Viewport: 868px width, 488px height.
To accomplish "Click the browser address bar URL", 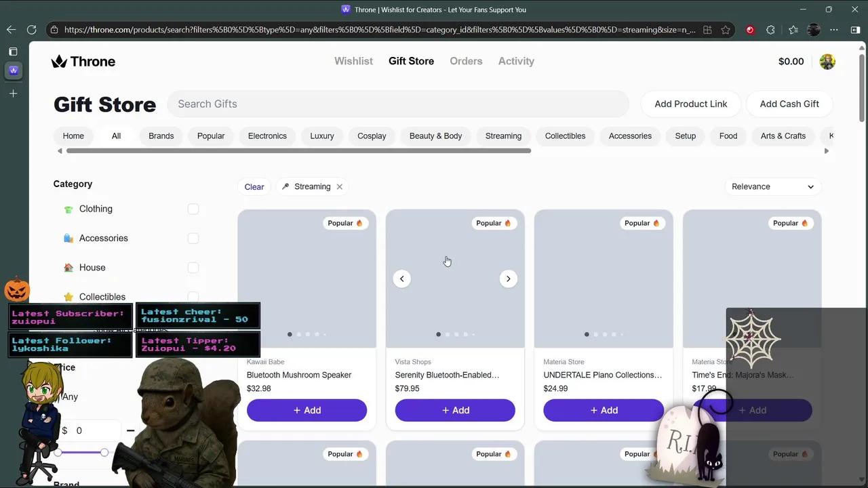I will point(380,30).
